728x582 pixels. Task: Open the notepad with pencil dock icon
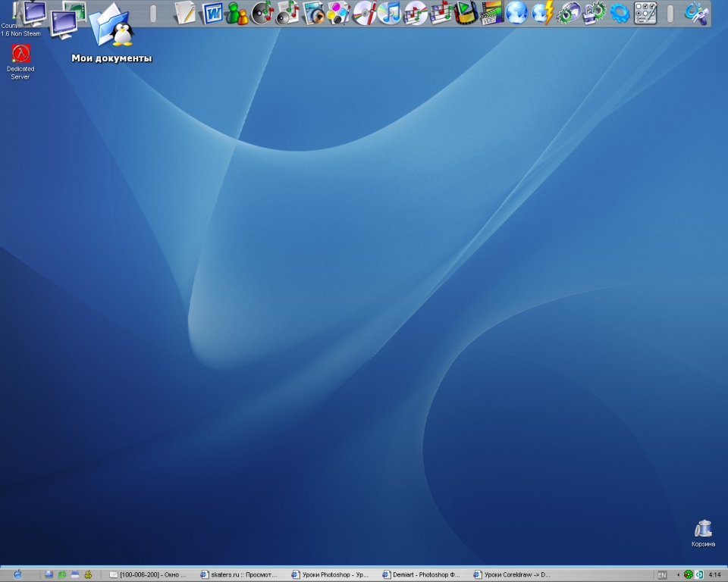185,13
